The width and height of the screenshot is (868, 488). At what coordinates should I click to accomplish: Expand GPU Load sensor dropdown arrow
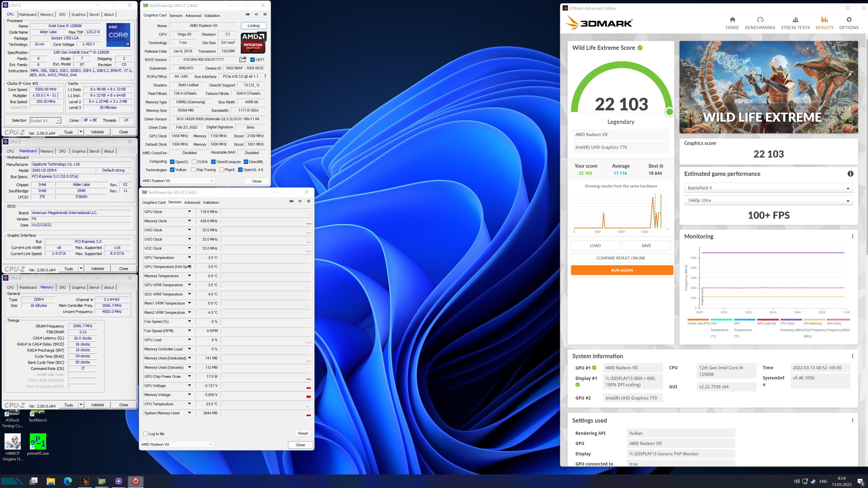(189, 340)
